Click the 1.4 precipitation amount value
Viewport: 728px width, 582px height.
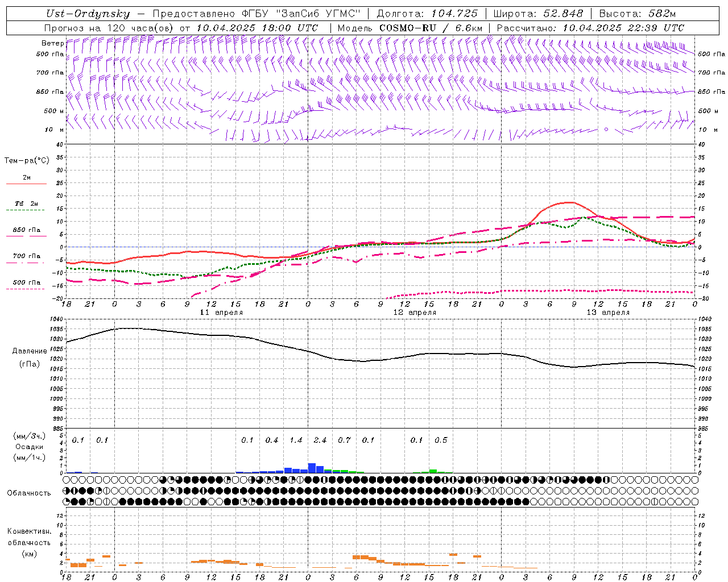pyautogui.click(x=296, y=440)
